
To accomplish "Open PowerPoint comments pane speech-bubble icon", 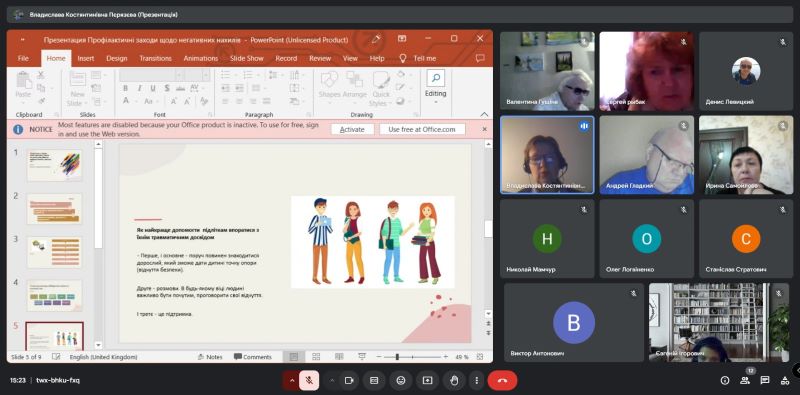I will pyautogui.click(x=480, y=58).
